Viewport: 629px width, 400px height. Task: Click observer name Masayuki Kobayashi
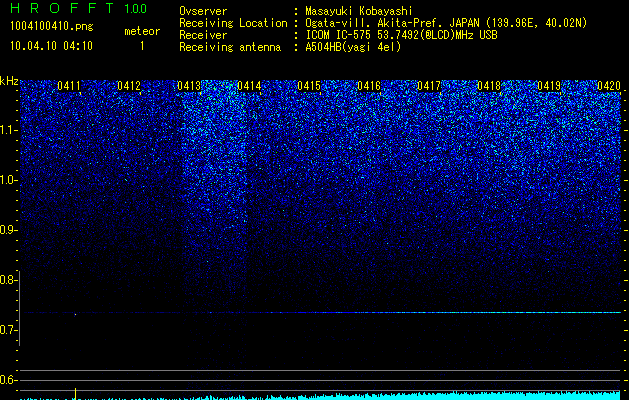pyautogui.click(x=359, y=11)
